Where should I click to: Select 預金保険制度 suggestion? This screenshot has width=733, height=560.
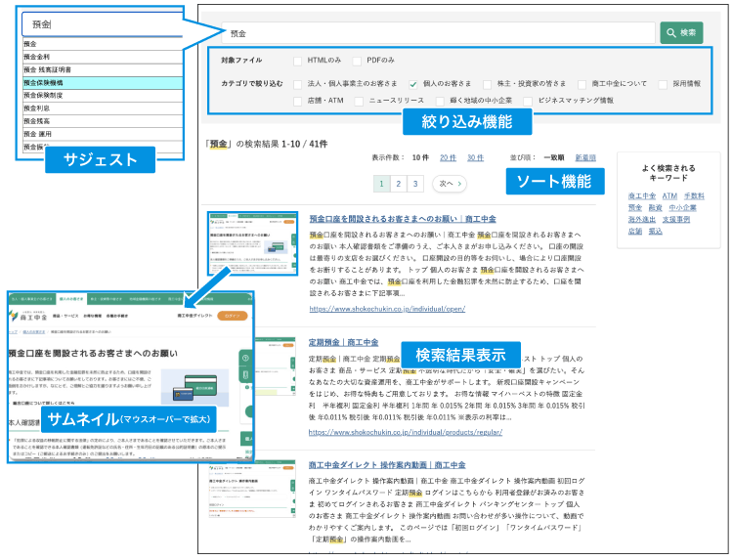(103, 96)
